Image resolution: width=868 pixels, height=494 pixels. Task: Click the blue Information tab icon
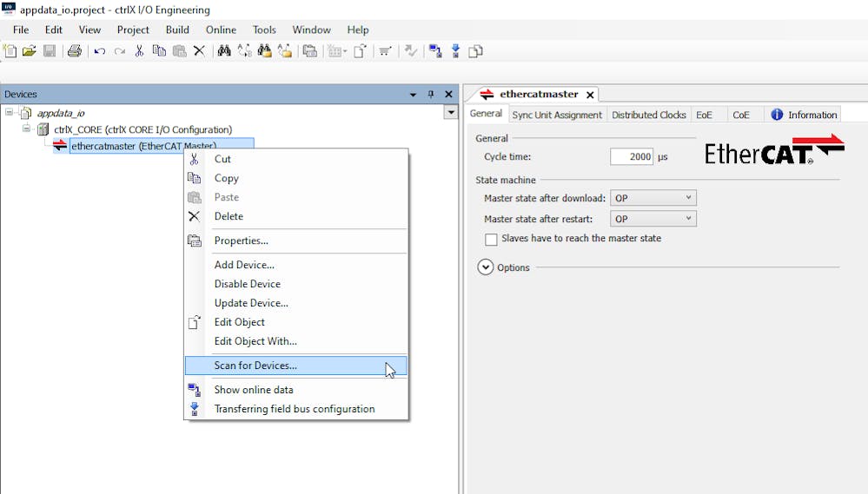(x=778, y=115)
